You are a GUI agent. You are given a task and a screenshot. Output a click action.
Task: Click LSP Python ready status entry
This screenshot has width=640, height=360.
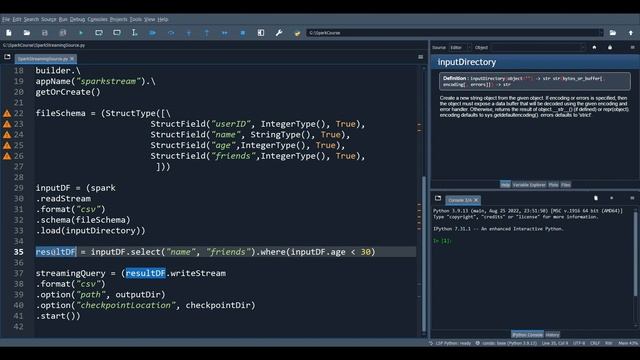450,343
